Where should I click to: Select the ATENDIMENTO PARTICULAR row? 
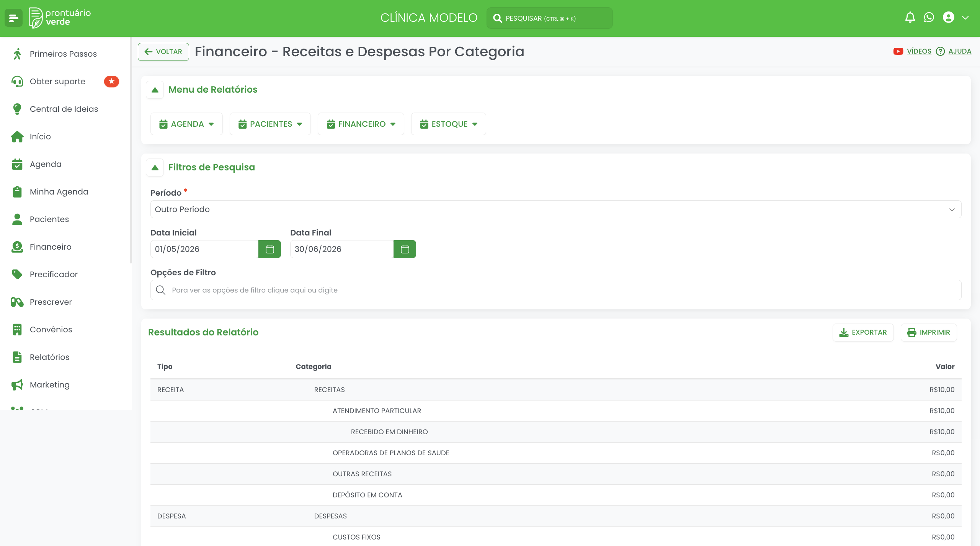tap(555, 411)
